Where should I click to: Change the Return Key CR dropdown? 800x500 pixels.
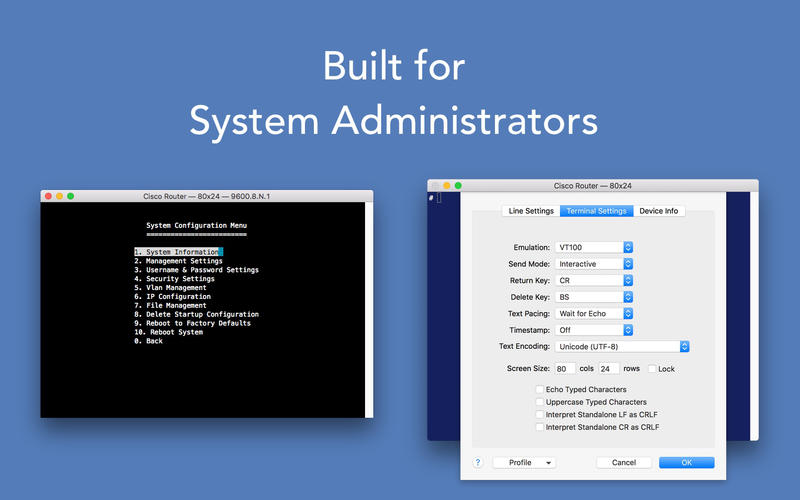point(594,281)
